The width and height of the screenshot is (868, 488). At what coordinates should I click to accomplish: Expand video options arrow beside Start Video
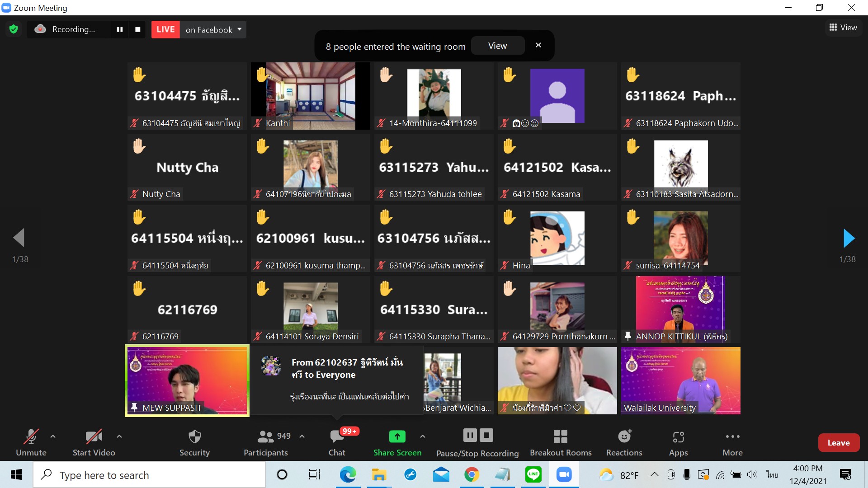119,436
